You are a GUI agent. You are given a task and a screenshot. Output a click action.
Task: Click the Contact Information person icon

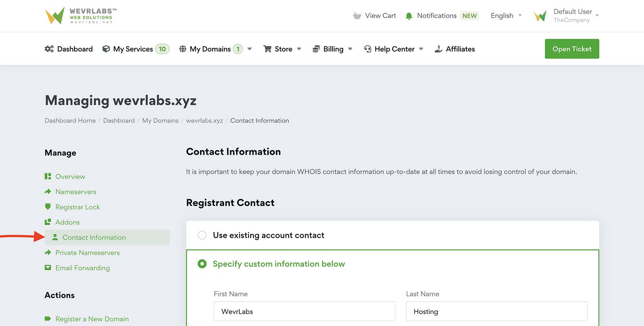pyautogui.click(x=55, y=237)
